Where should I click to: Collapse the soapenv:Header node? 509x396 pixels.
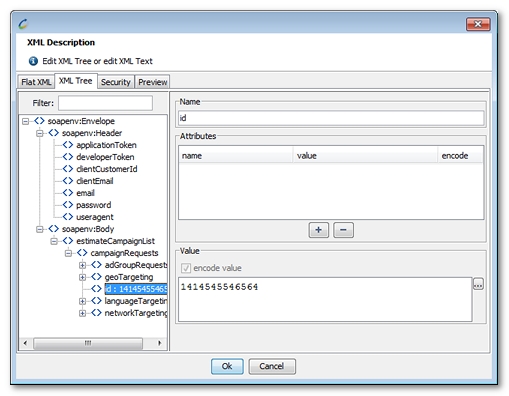[40, 133]
